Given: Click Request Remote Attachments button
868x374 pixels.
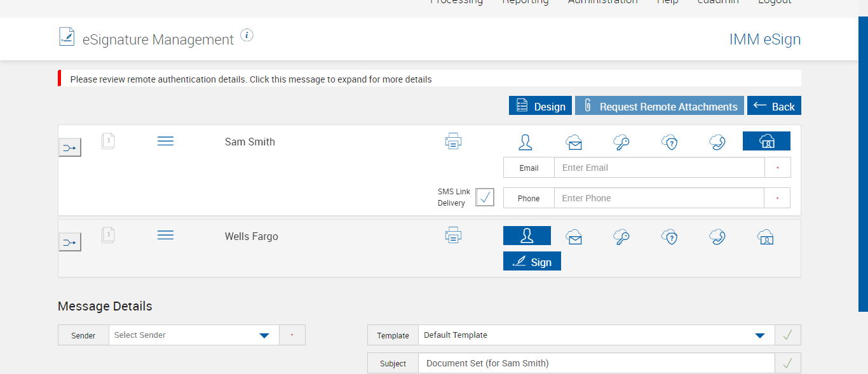Looking at the screenshot, I should coord(660,106).
